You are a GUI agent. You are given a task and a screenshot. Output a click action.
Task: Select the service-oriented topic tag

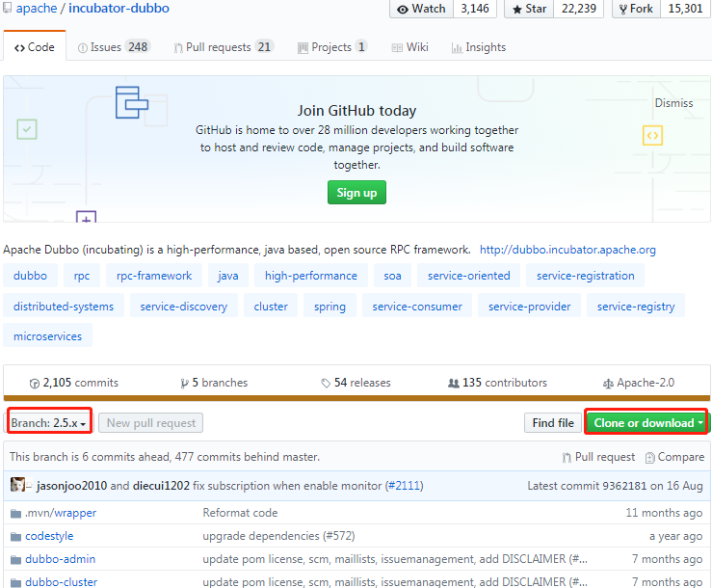tap(468, 276)
